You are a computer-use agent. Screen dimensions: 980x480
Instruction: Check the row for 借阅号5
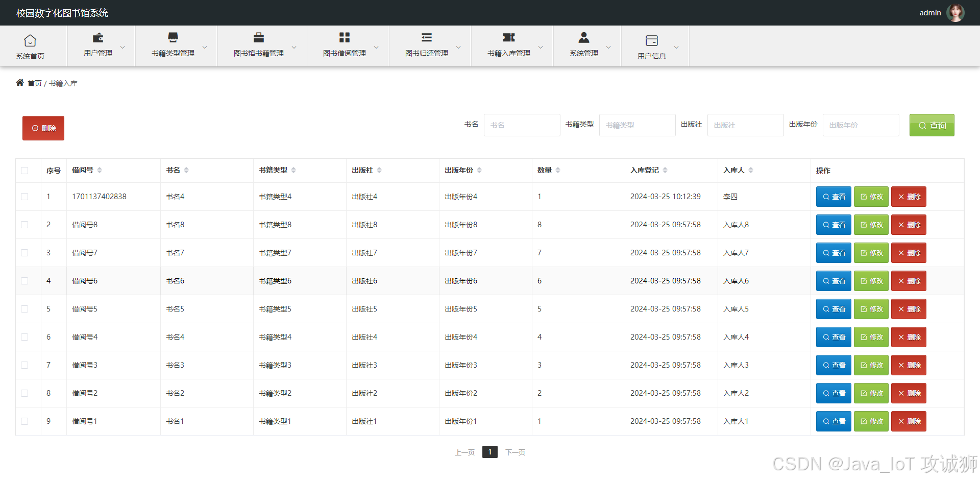coord(24,309)
